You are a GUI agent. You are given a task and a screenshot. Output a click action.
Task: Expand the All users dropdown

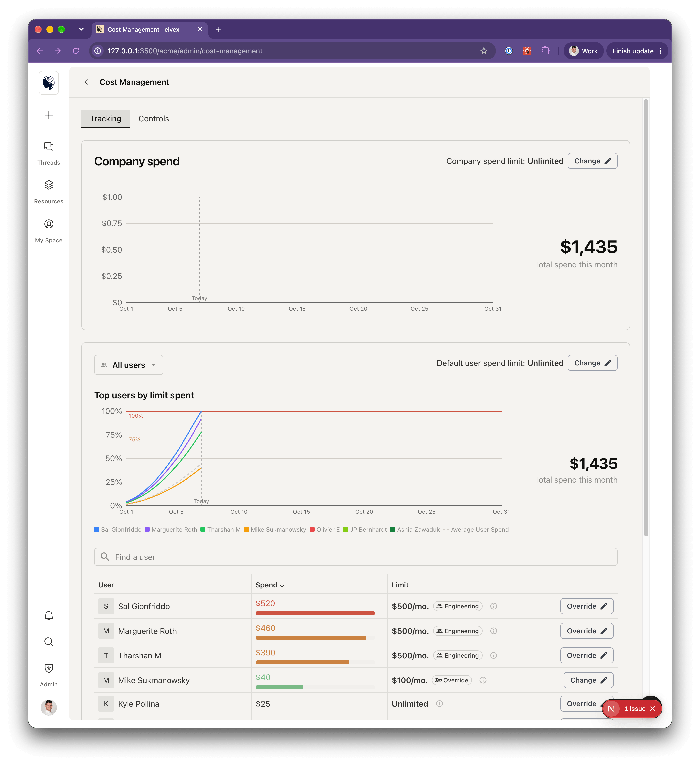coord(129,365)
